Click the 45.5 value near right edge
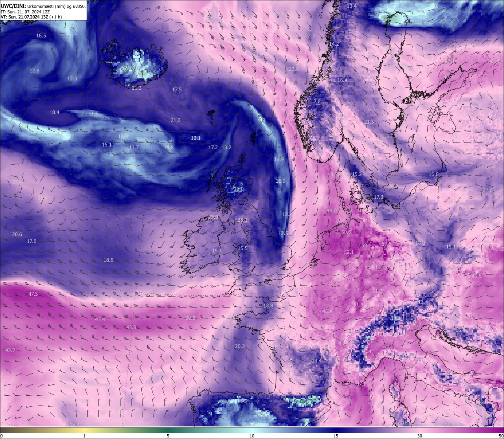The height and width of the screenshot is (439, 504). [476, 276]
